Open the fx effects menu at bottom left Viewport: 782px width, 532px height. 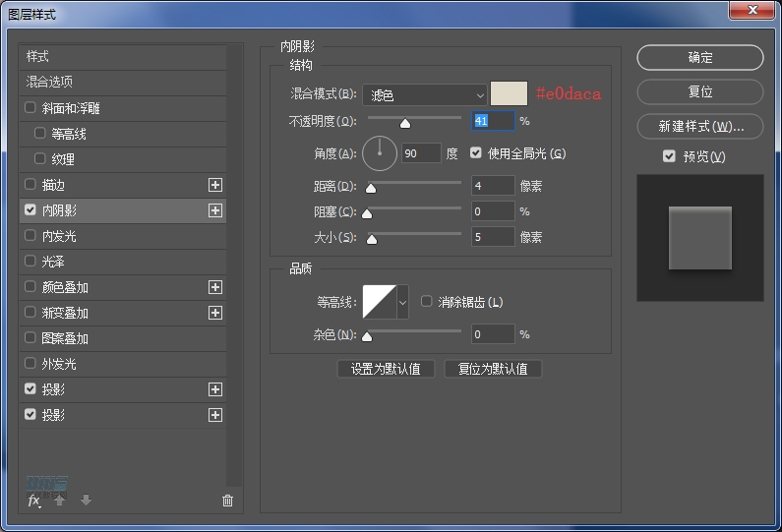(34, 501)
